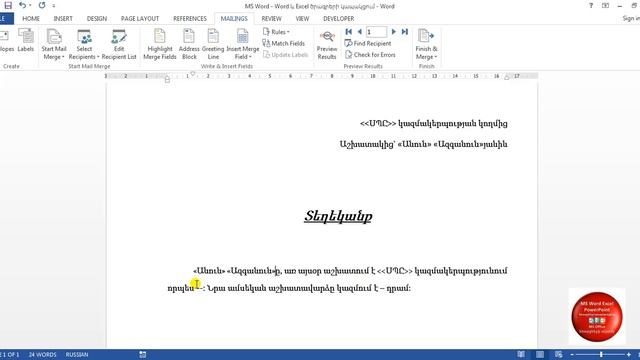The width and height of the screenshot is (640, 360).
Task: Click the Redo/Repeat icon
Action: pyautogui.click(x=42, y=5)
